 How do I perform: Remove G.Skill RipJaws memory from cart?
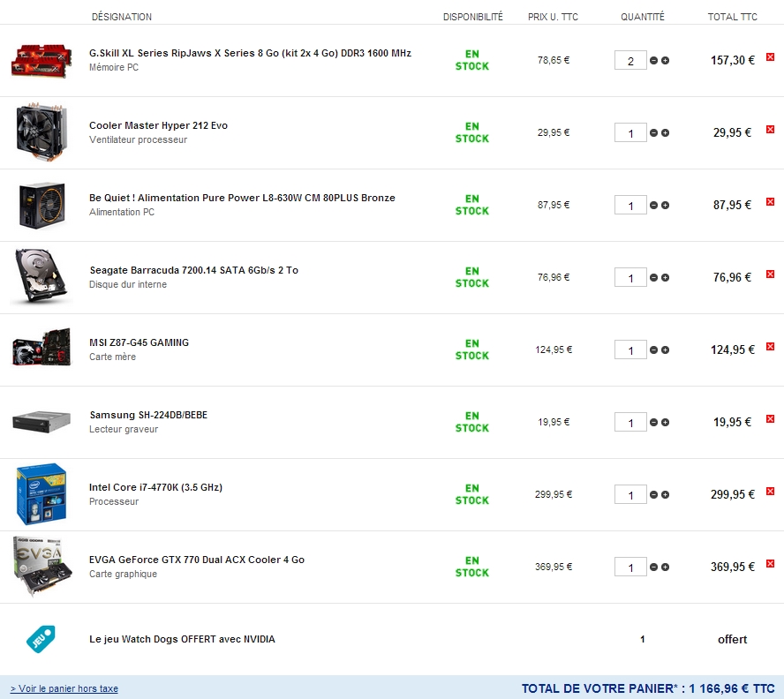tap(770, 57)
